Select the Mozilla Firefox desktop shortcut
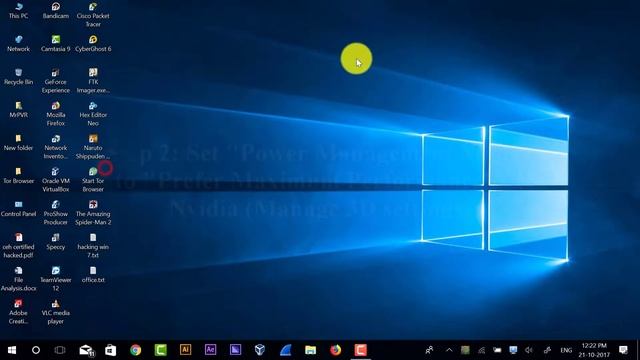Screen dimensions: 640x360 pos(56,114)
